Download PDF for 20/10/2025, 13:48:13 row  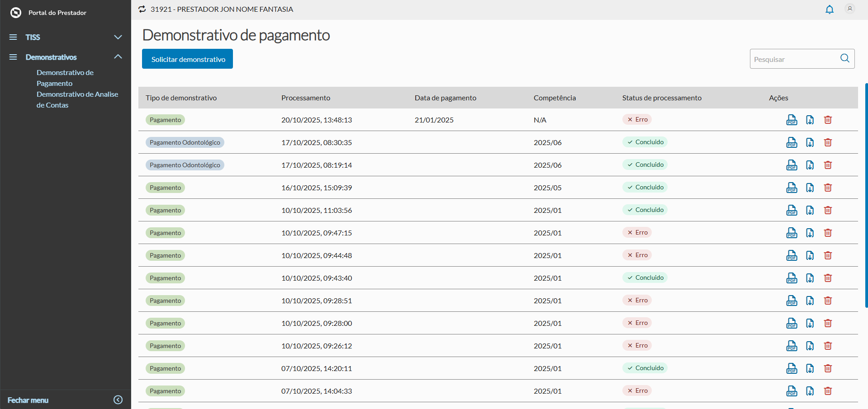pos(792,120)
